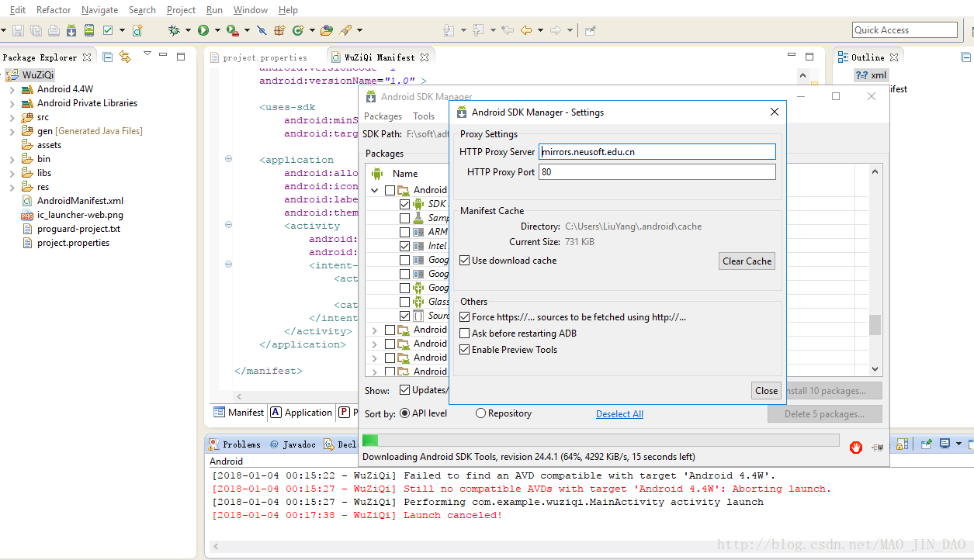Run Android Lint check toolbar icon

(108, 30)
